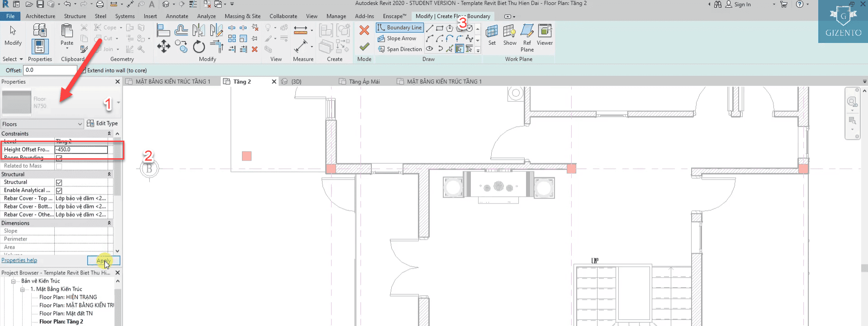This screenshot has height=326, width=868.
Task: Click the Offset input field
Action: (x=50, y=70)
